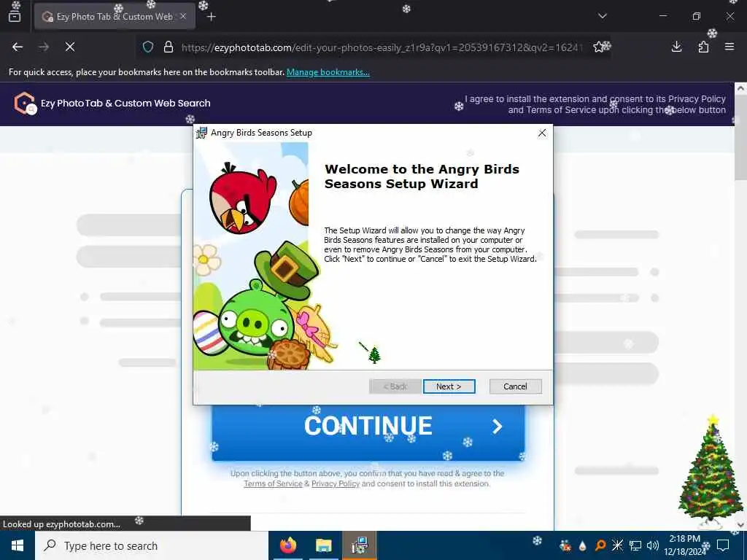The height and width of the screenshot is (560, 747).
Task: Click Next in the Angry Birds setup wizard
Action: (x=449, y=386)
